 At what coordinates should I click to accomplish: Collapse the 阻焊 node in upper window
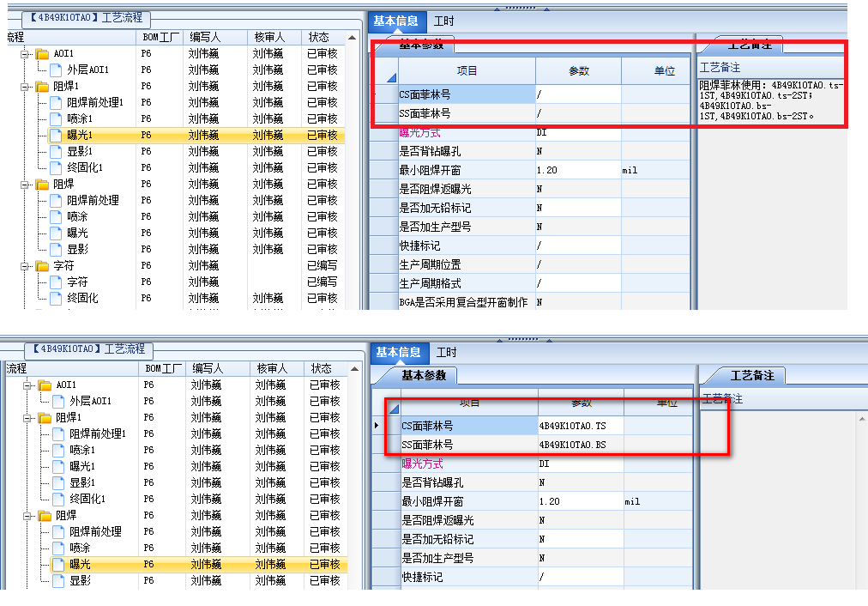click(25, 185)
